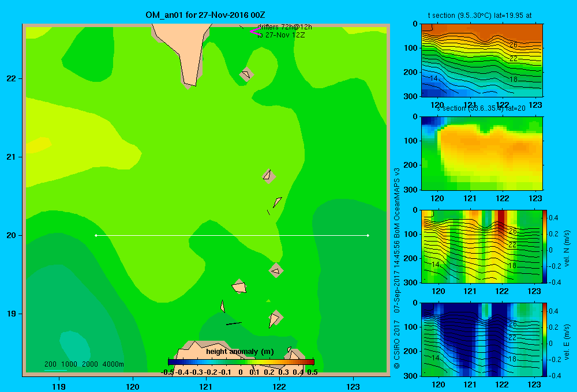Click longitude label 119 on the main map

pos(59,387)
